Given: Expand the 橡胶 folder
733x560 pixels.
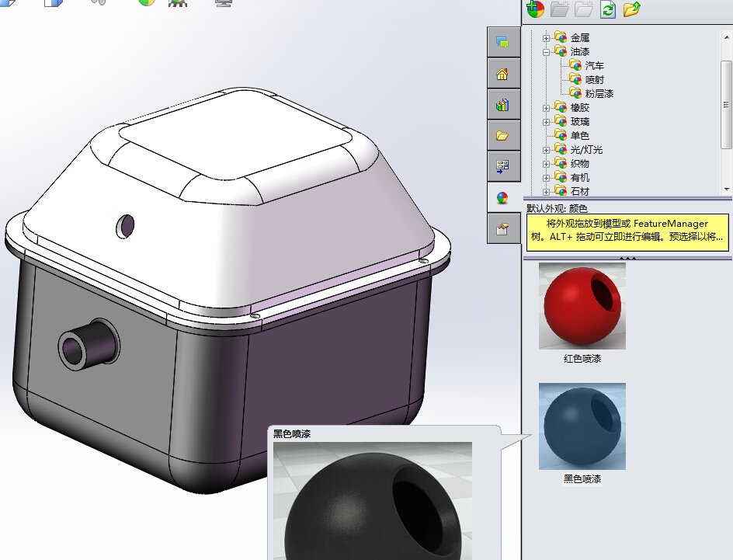Looking at the screenshot, I should [546, 108].
